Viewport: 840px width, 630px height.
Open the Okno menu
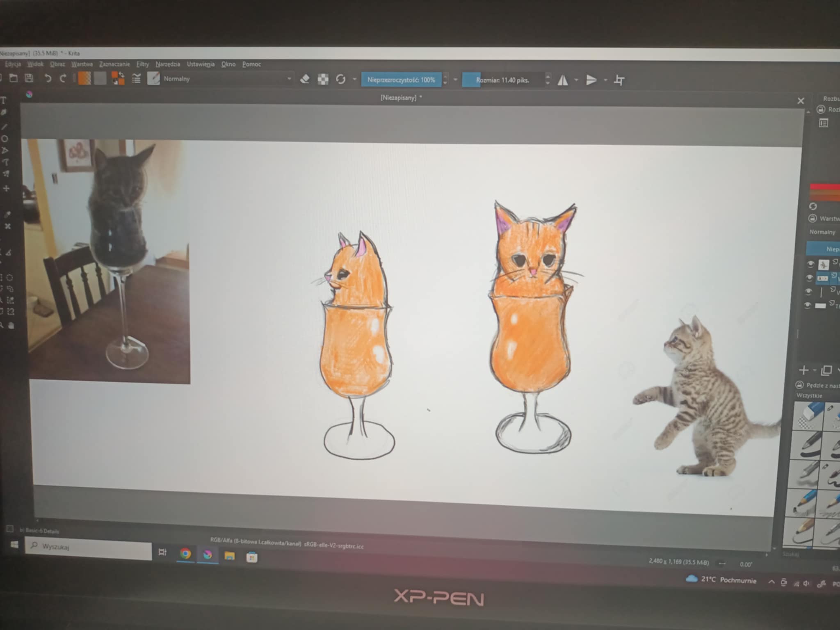click(228, 64)
